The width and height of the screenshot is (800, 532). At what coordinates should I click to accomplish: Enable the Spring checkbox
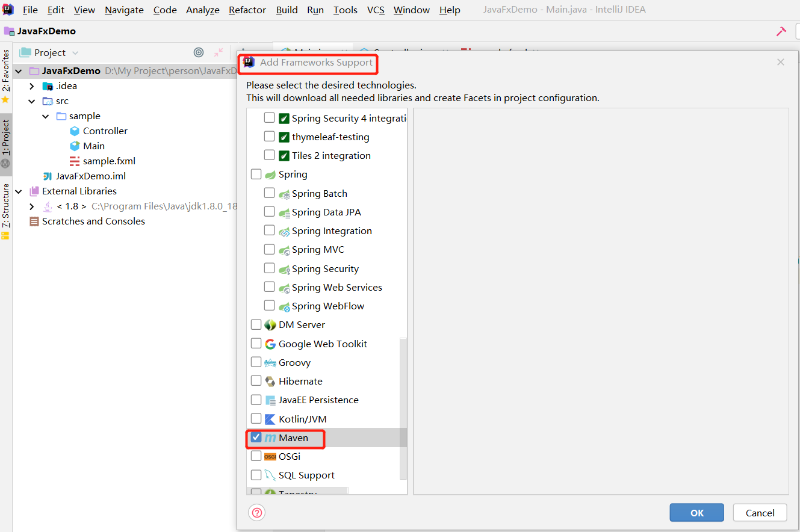(256, 175)
